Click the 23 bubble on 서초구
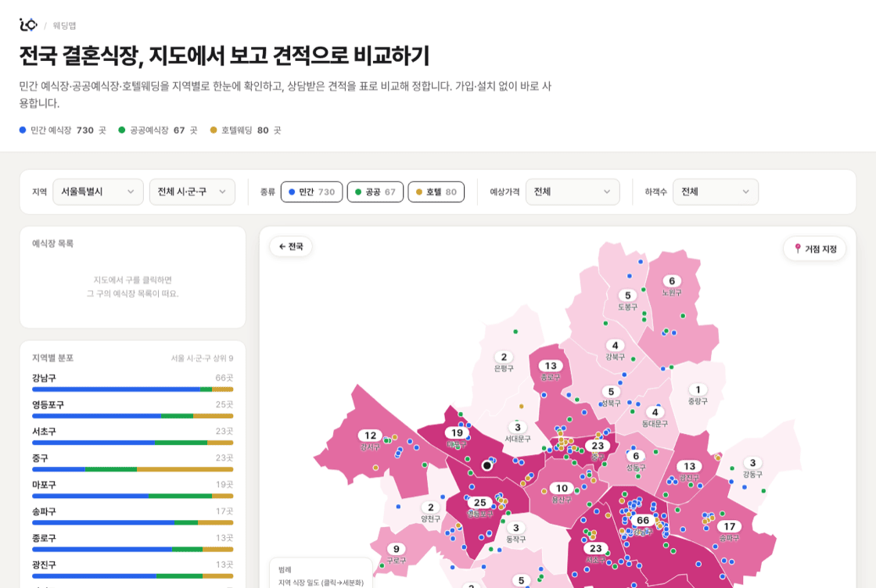This screenshot has height=588, width=876. (595, 548)
